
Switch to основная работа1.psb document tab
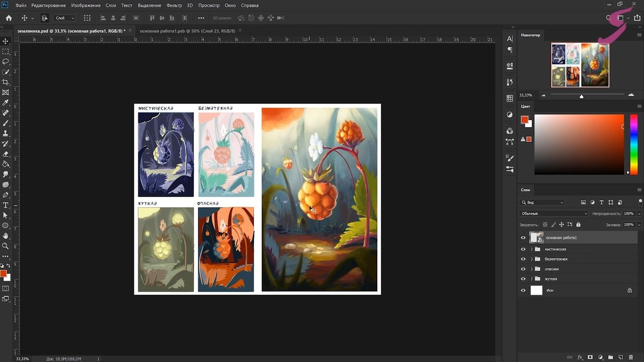(187, 31)
